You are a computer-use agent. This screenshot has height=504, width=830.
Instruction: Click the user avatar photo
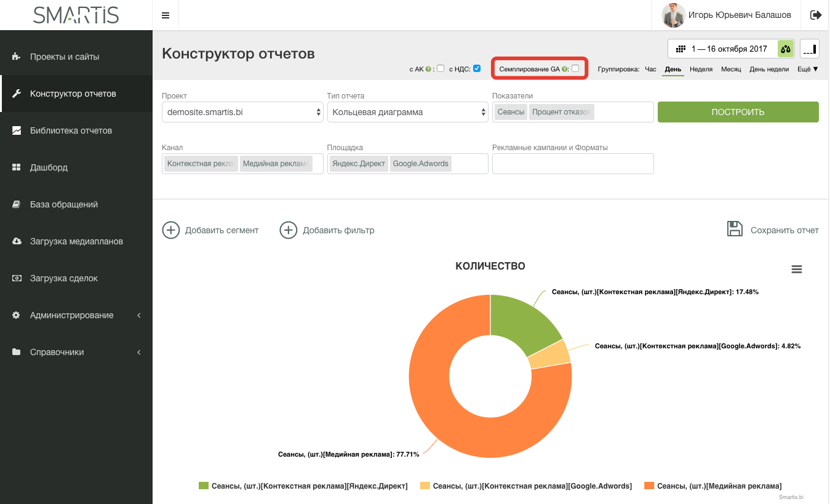click(673, 15)
